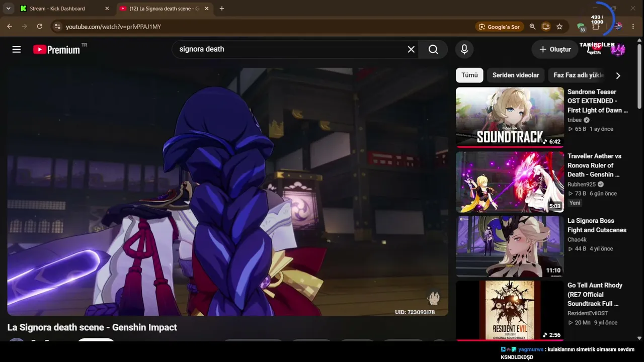Open the La Signora Boss Fight thumbnail
The height and width of the screenshot is (362, 644).
point(510,246)
